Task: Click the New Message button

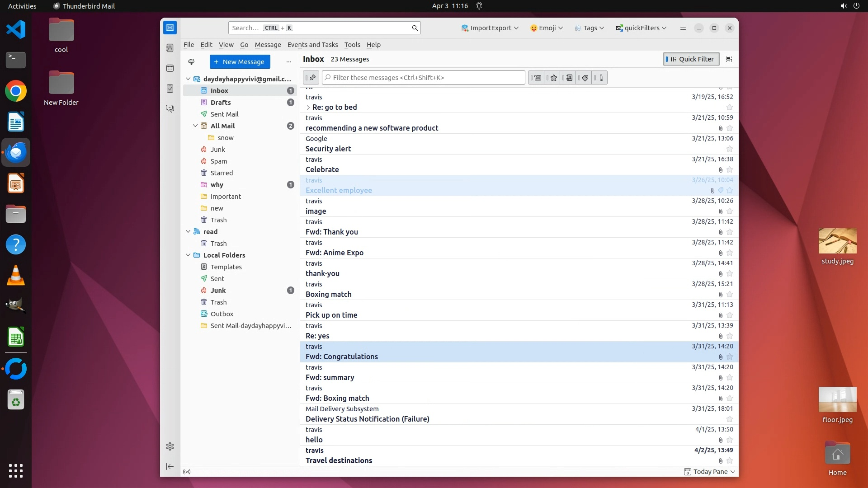Action: [x=240, y=62]
